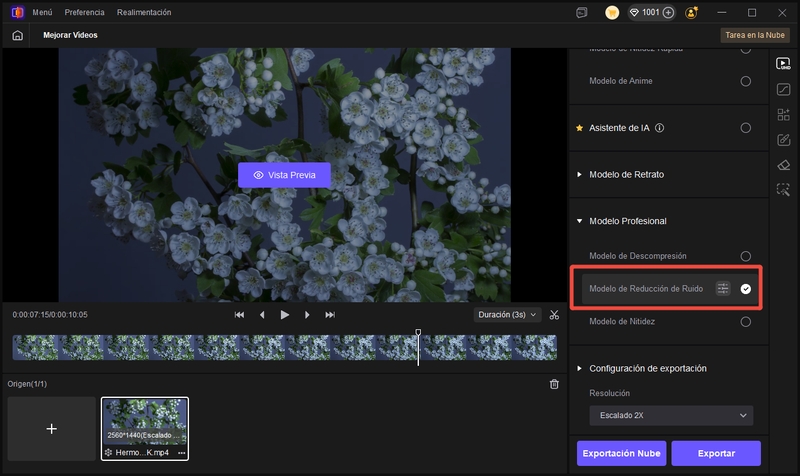Screen dimensions: 800x476
Task: Click the app logo icon
Action: tap(17, 12)
